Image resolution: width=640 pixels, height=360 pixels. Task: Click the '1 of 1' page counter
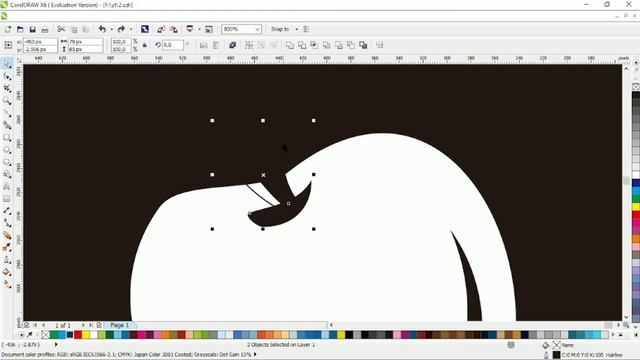coord(63,325)
